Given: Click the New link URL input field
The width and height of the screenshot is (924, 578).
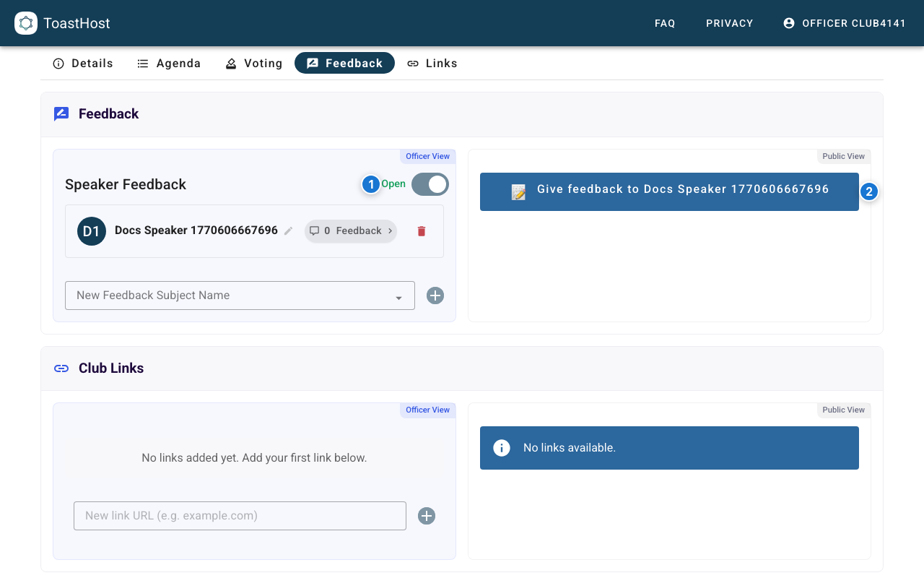Looking at the screenshot, I should click(x=240, y=516).
